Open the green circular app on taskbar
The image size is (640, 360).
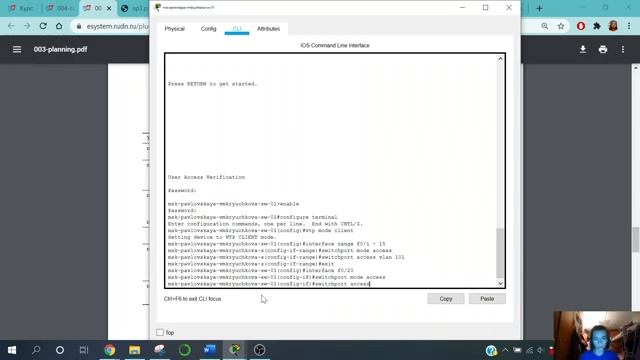pos(184,350)
